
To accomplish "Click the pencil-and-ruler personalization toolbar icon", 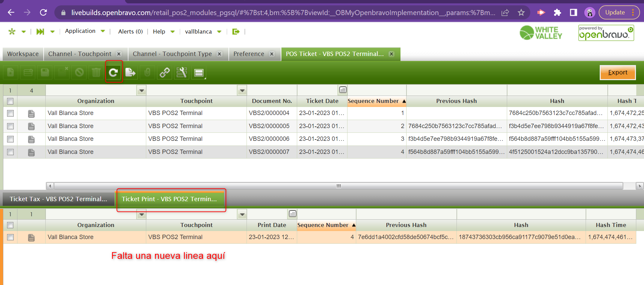I will pos(181,72).
